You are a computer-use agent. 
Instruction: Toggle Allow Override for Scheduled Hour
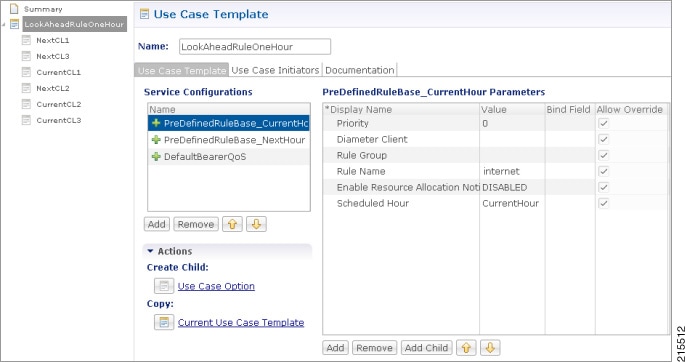coord(603,203)
